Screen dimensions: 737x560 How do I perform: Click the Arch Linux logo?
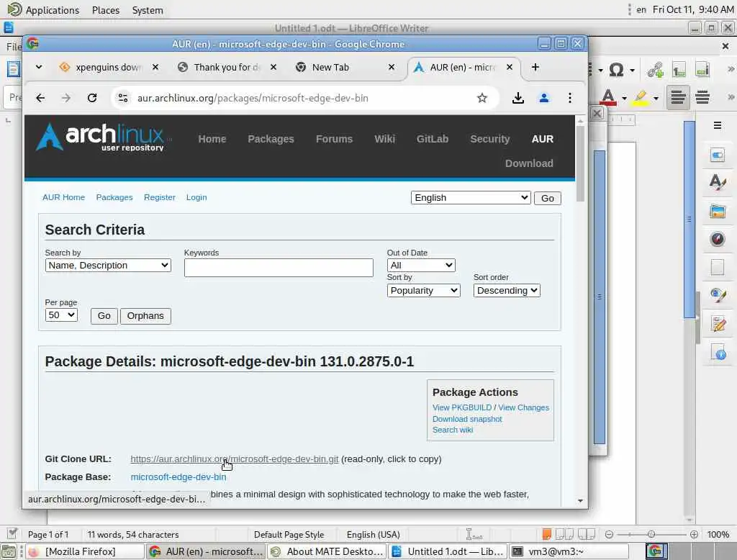click(x=100, y=137)
